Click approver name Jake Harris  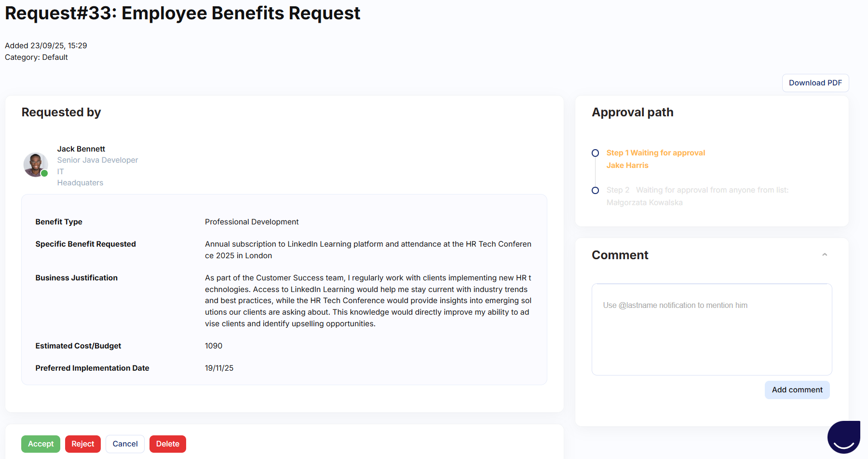pos(627,166)
